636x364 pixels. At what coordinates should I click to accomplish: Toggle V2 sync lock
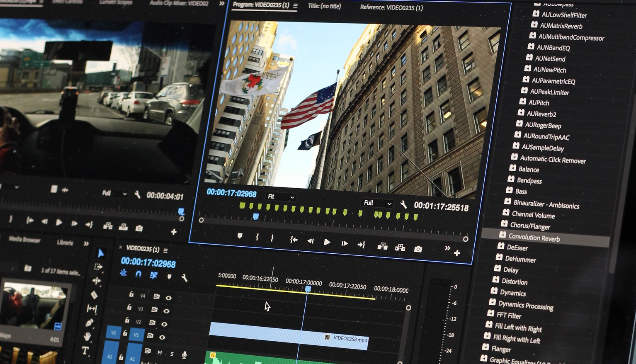[152, 323]
